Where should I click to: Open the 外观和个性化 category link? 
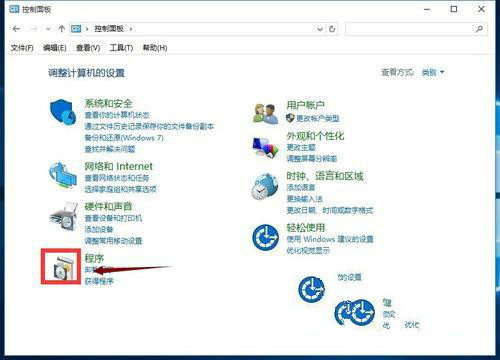click(x=315, y=136)
